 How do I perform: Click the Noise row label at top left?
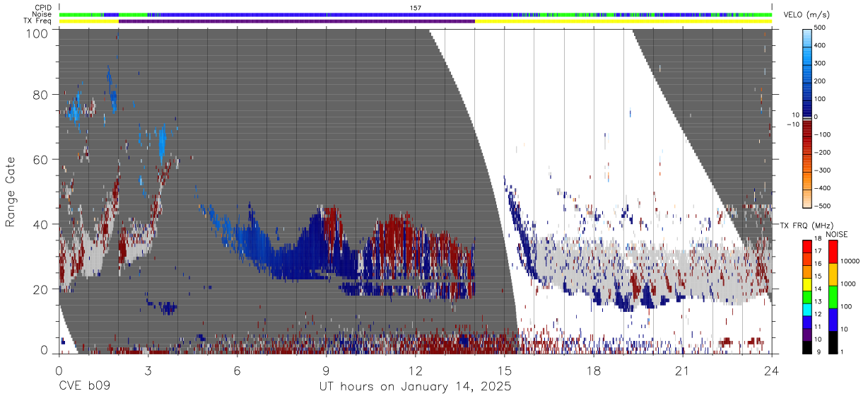tap(43, 14)
